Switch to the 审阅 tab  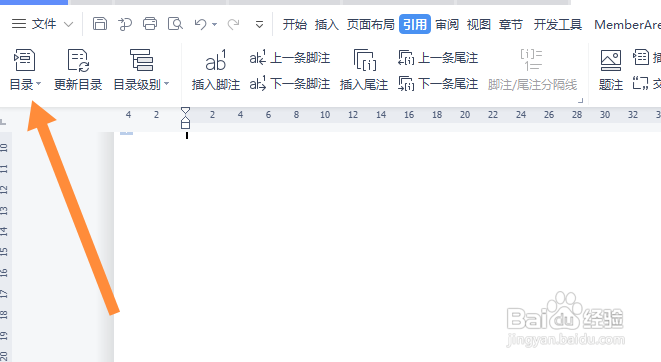point(447,24)
